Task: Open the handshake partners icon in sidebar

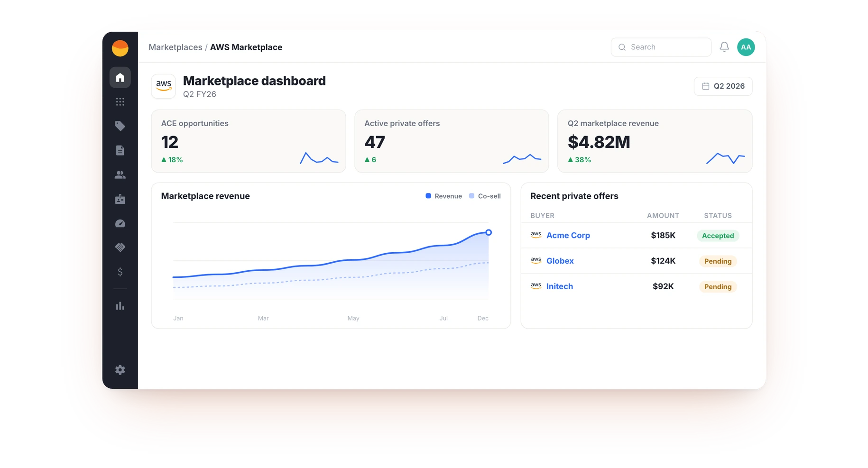Action: point(120,248)
